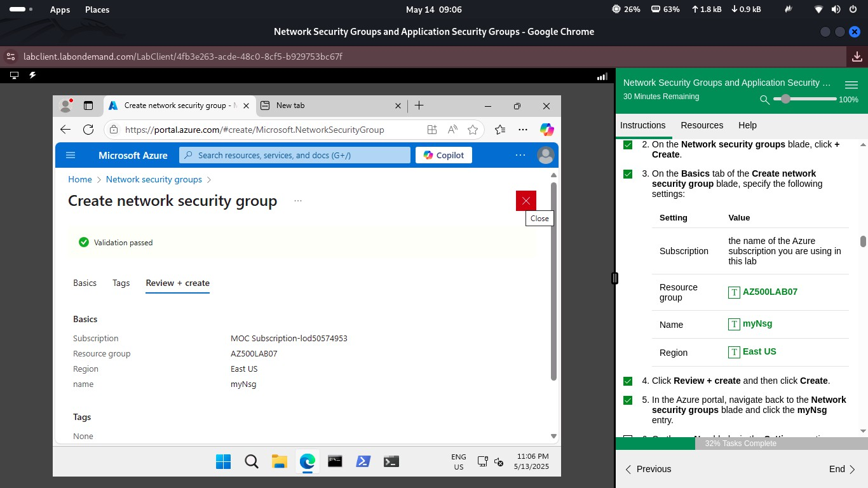Open the lab instructions hamburger menu
Image resolution: width=868 pixels, height=488 pixels.
pyautogui.click(x=851, y=85)
